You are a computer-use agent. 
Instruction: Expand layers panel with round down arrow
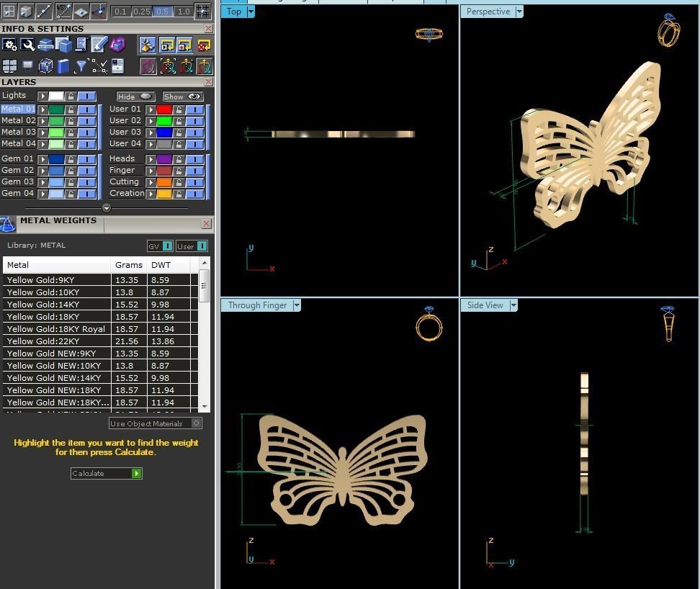(x=107, y=208)
